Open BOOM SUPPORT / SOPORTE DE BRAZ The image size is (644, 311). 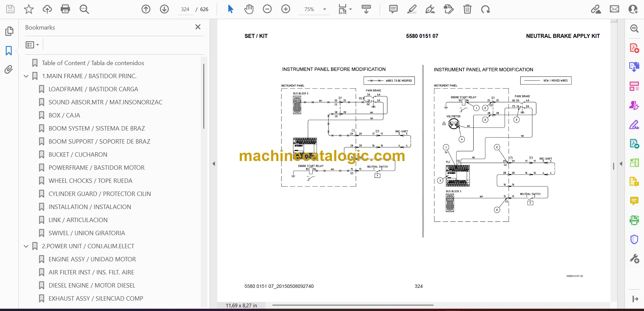[x=99, y=142]
